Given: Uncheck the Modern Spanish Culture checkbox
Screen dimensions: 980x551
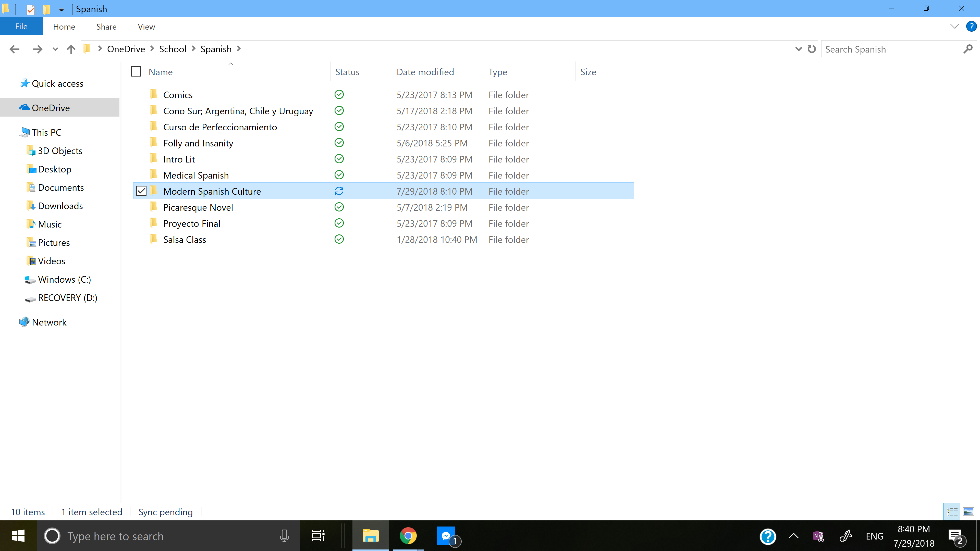Looking at the screenshot, I should tap(141, 191).
